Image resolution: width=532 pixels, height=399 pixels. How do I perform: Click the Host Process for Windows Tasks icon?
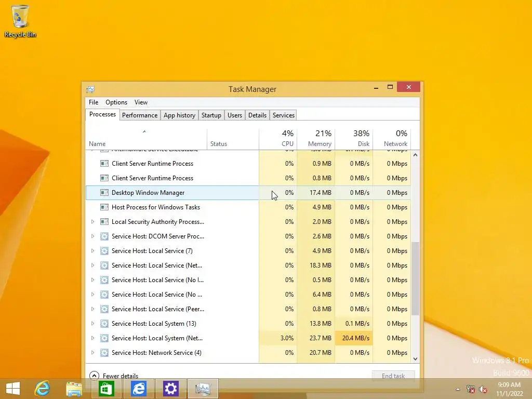104,207
